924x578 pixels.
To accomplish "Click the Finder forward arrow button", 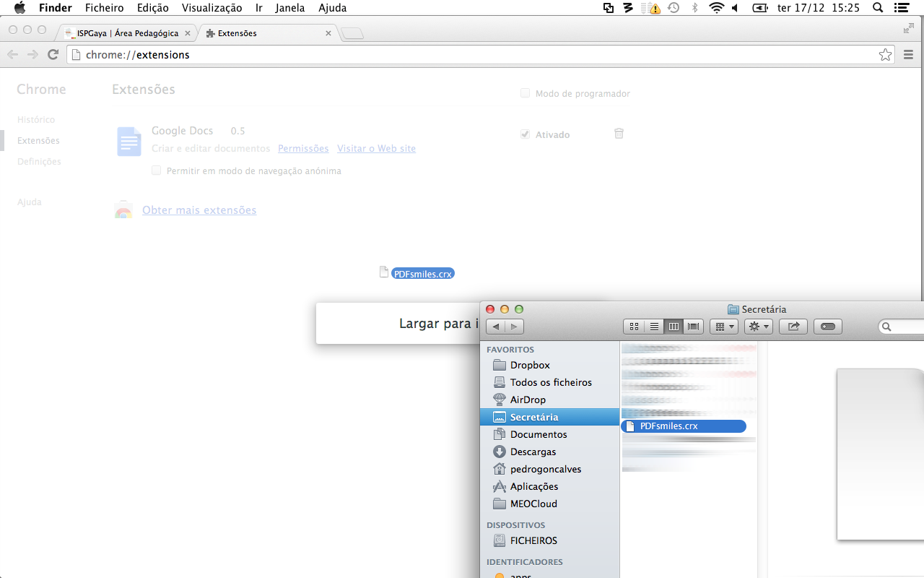I will coord(515,327).
